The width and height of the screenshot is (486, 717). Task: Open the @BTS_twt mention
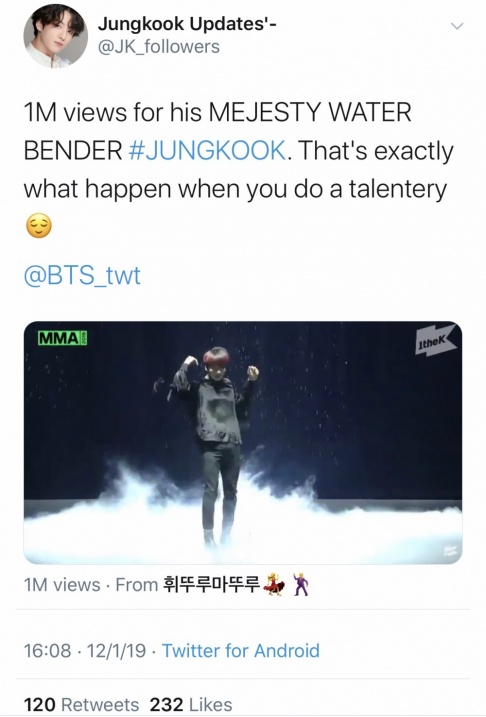82,275
